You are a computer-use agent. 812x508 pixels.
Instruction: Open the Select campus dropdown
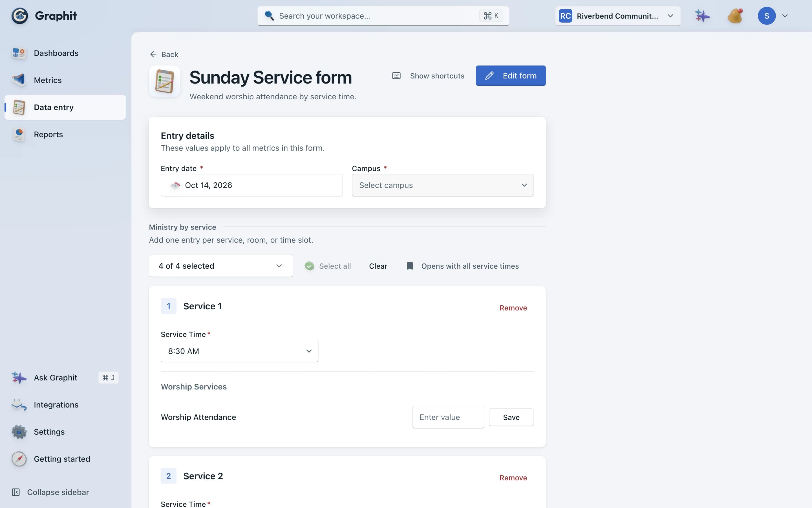[x=443, y=185]
